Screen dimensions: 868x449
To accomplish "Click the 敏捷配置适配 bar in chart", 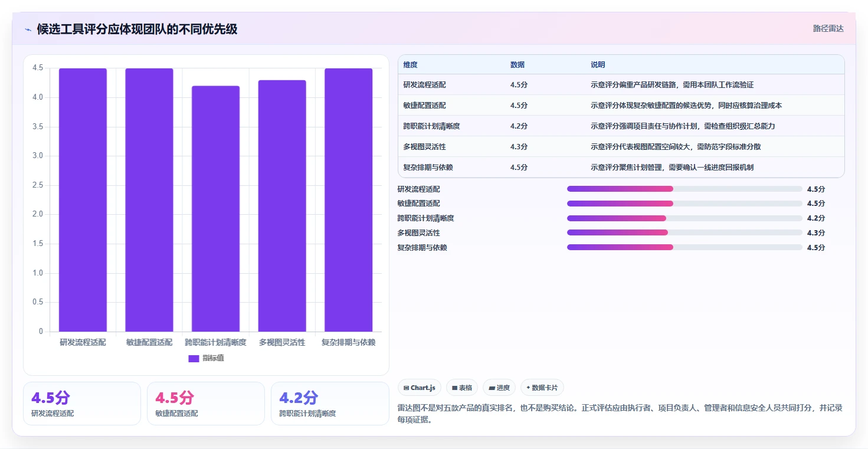I will (x=149, y=200).
